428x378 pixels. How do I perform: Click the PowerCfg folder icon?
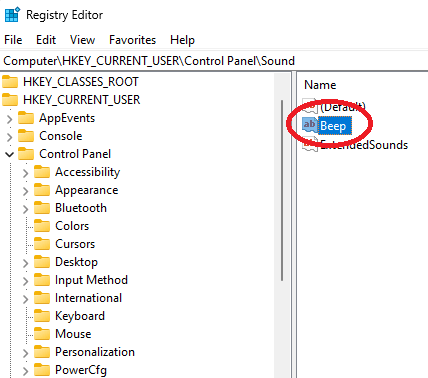42,370
